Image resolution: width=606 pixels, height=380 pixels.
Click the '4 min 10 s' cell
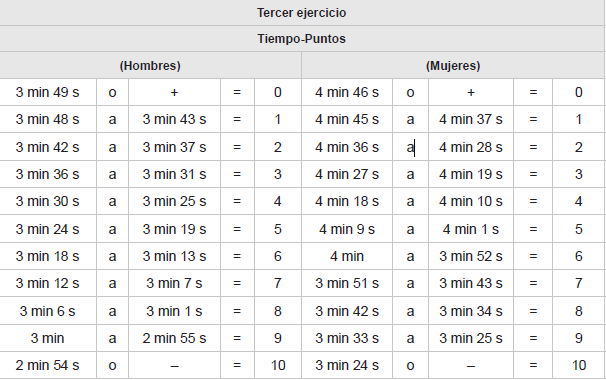pos(471,201)
